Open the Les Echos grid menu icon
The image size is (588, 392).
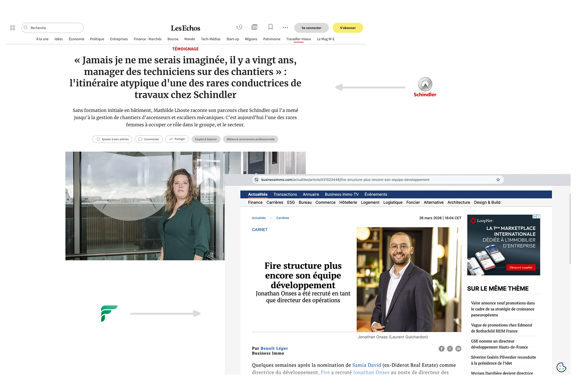point(13,28)
